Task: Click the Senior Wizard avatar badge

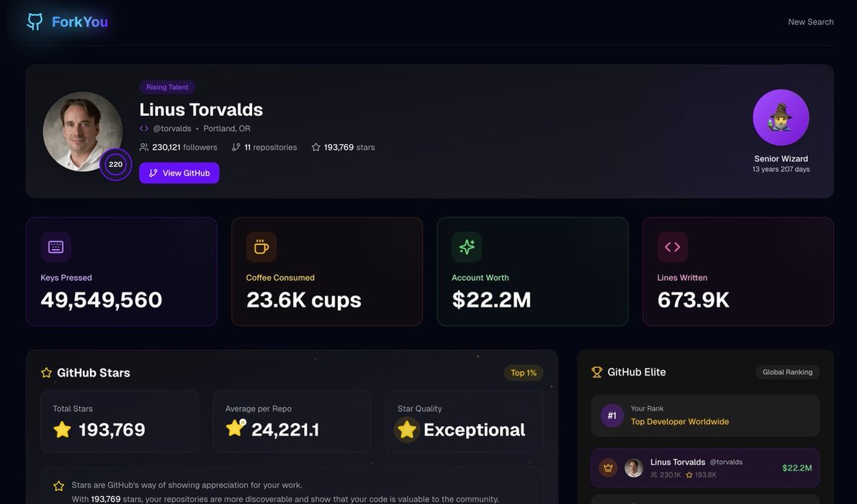Action: tap(781, 117)
